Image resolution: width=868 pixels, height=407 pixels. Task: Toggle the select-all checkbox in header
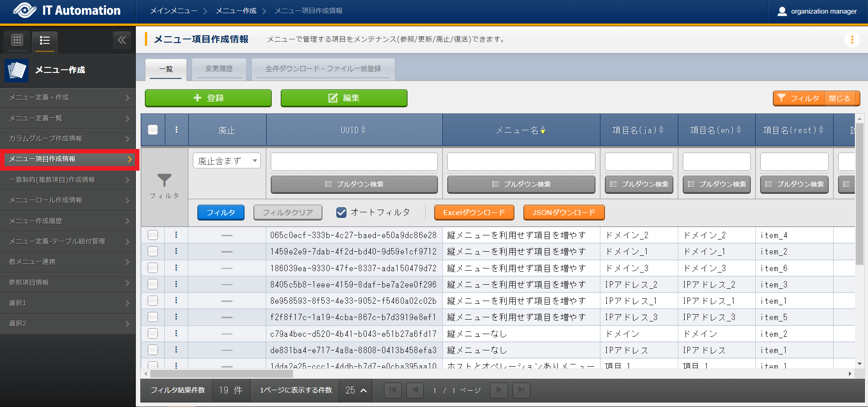[153, 130]
